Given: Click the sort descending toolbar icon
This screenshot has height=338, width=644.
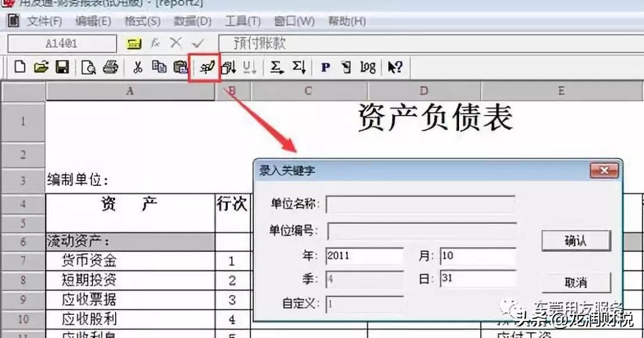Looking at the screenshot, I should pos(229,67).
